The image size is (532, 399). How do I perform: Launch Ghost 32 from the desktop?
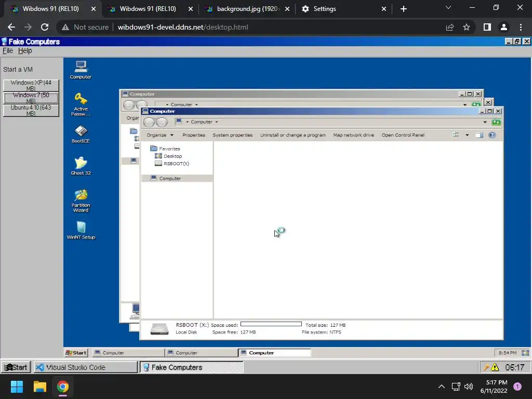(81, 166)
